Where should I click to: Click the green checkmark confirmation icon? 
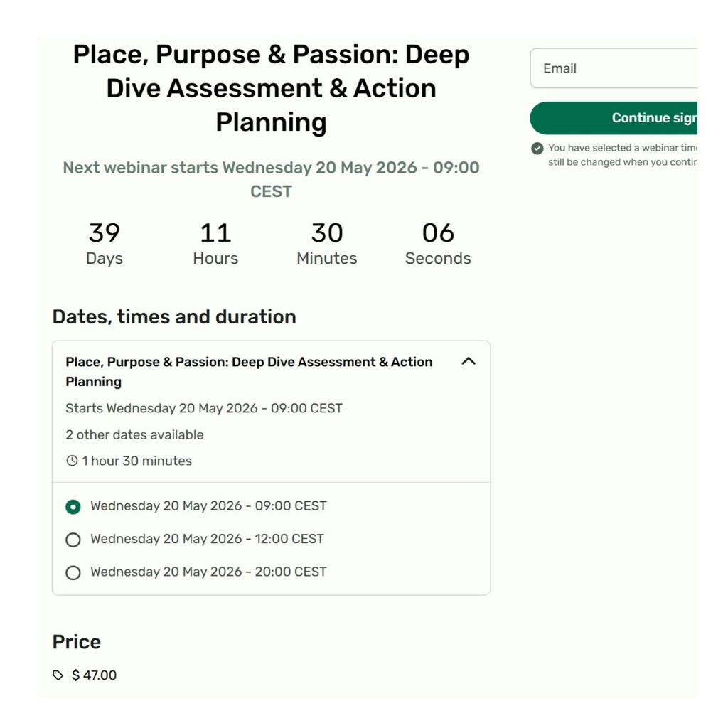(537, 149)
